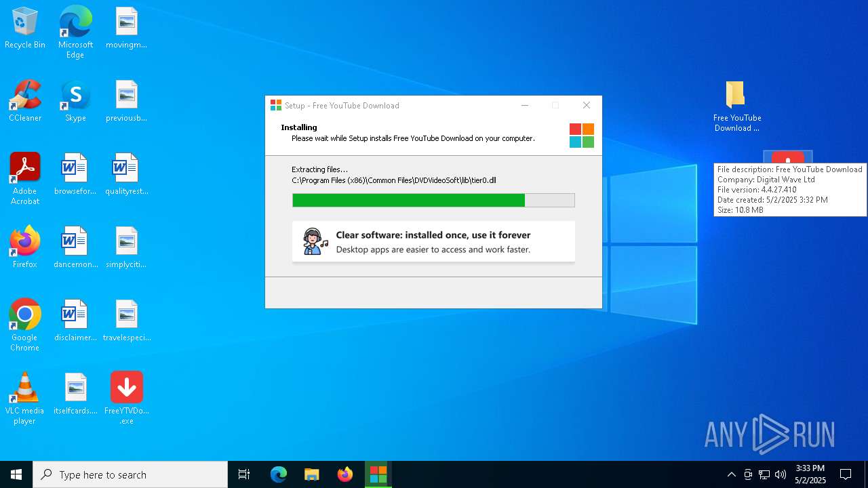This screenshot has width=868, height=488.
Task: Select the simplyciti... image file icon
Action: point(126,248)
